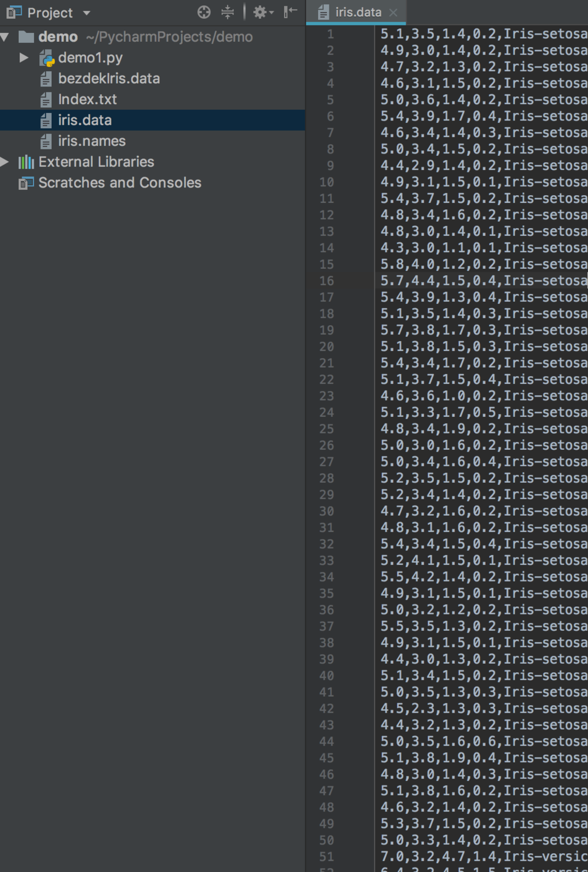Viewport: 588px width, 872px height.
Task: Click the demo folder icon
Action: [x=26, y=37]
